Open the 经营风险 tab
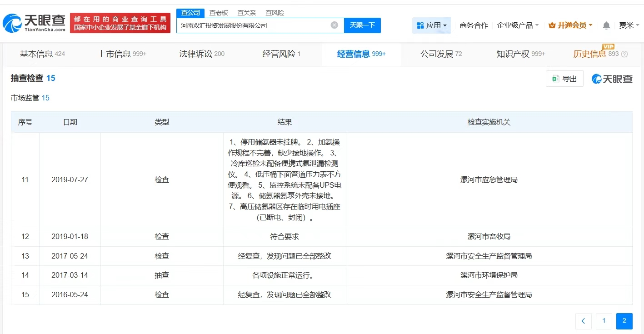This screenshot has width=644, height=334. 282,54
